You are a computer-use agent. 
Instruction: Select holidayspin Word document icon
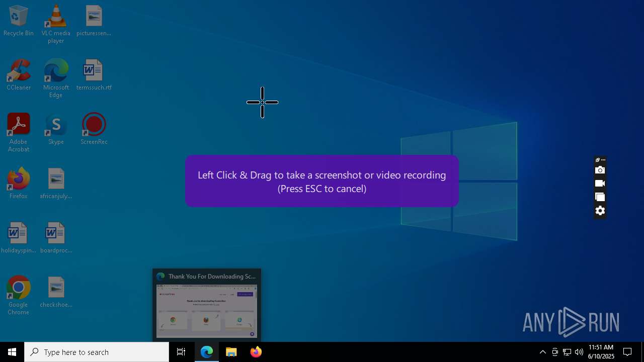(x=19, y=238)
